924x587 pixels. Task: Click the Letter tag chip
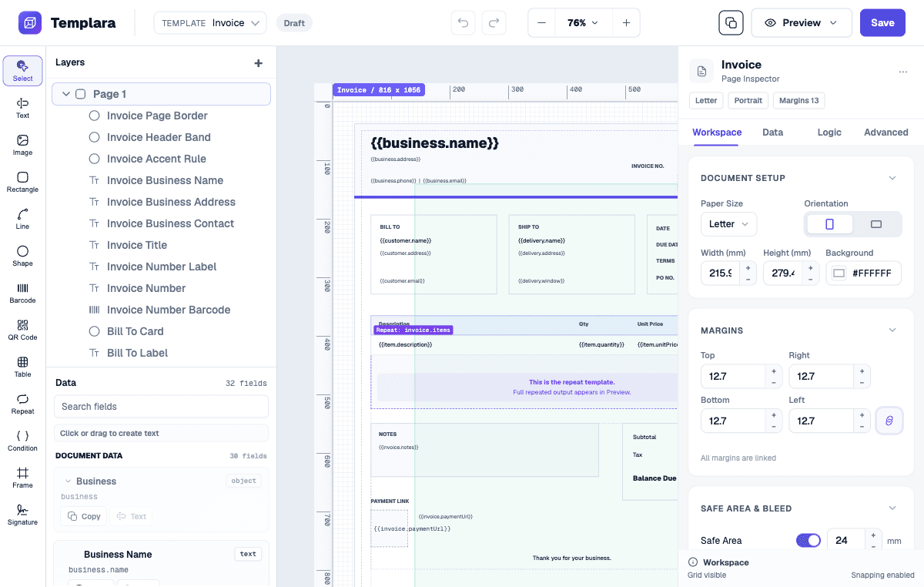(706, 100)
